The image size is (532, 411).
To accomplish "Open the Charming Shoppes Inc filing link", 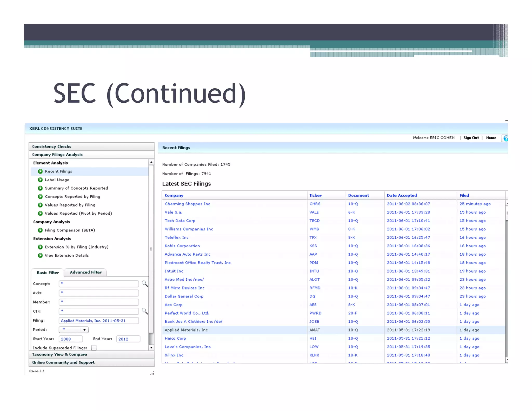I will (187, 204).
